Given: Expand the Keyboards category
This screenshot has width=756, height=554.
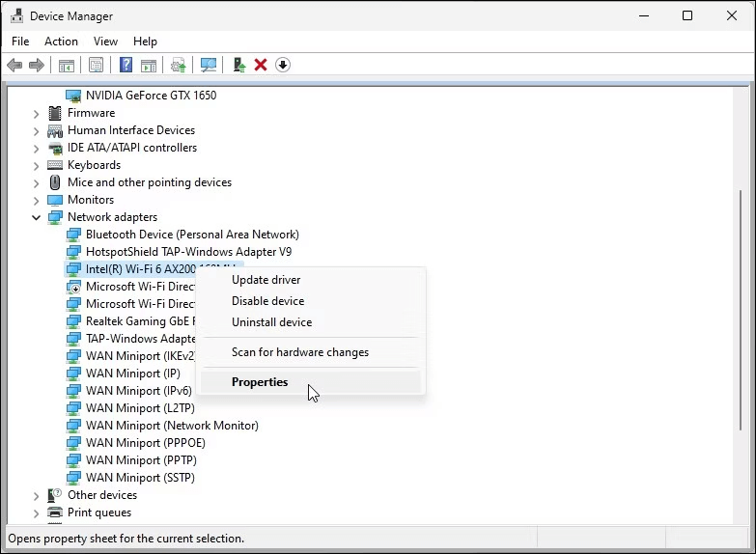Looking at the screenshot, I should click(x=37, y=165).
